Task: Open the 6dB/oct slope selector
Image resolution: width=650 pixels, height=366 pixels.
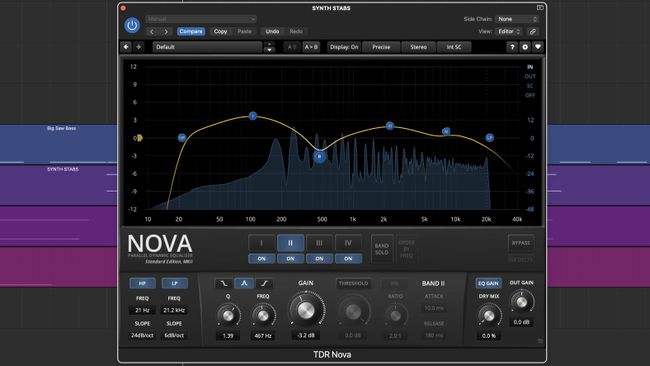Action: click(174, 335)
